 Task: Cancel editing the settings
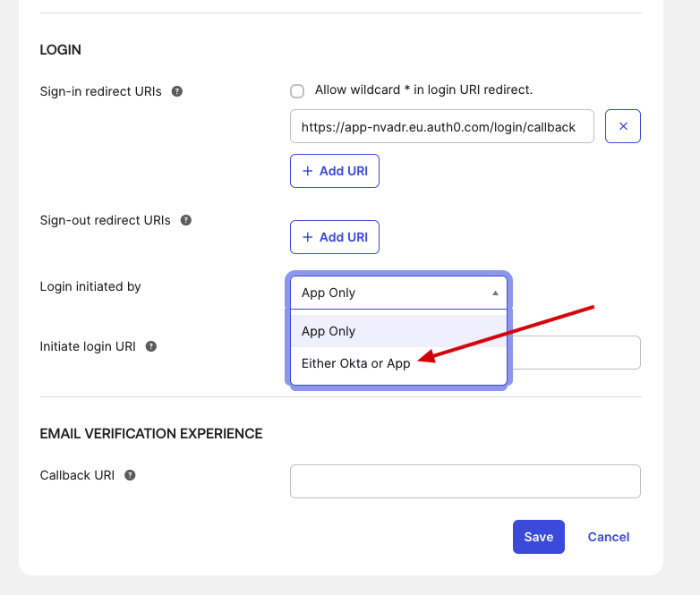coord(608,537)
